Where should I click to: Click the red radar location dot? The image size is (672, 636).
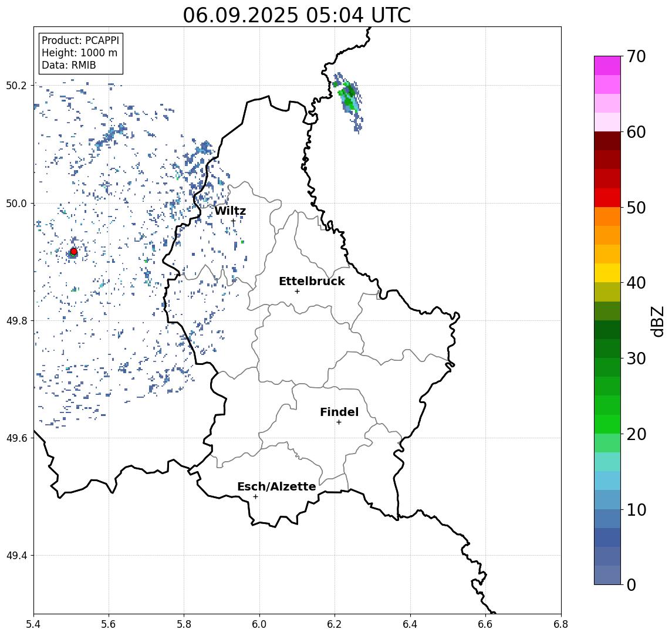point(74,252)
